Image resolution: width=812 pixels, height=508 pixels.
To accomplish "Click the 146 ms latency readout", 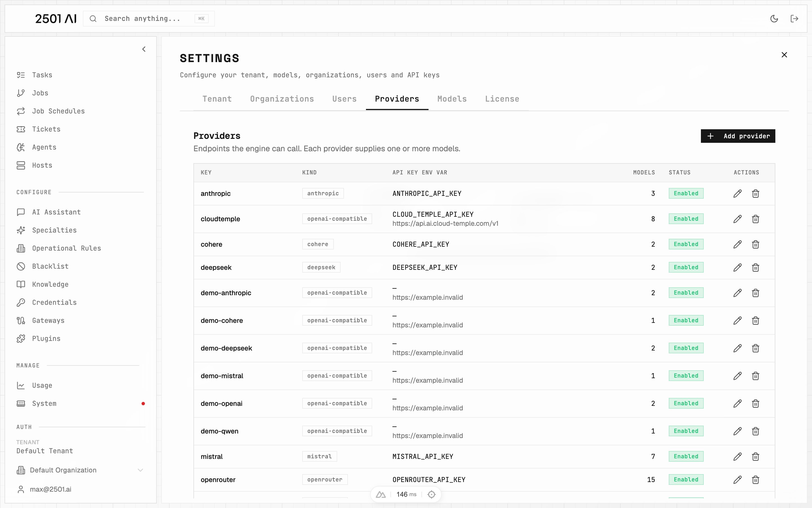I will point(406,494).
